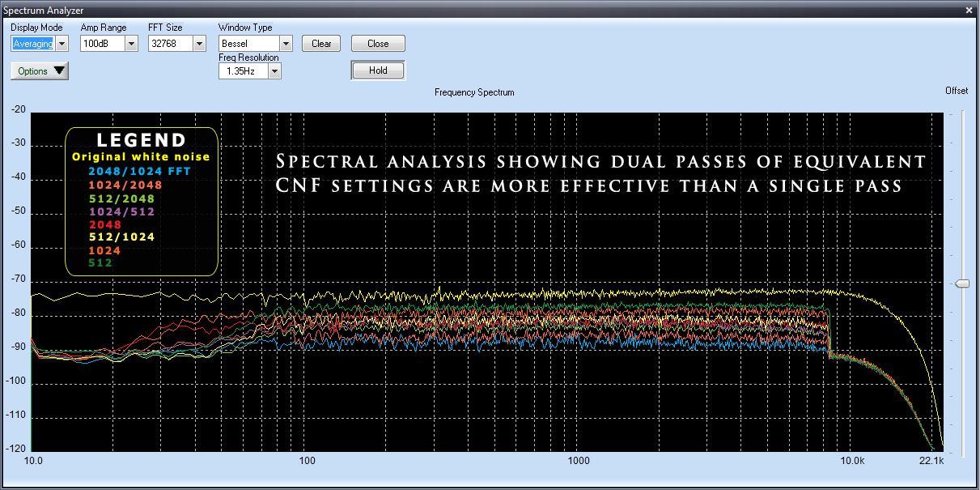This screenshot has height=490, width=980.
Task: Click the '1024/2048' legend entry
Action: (125, 185)
